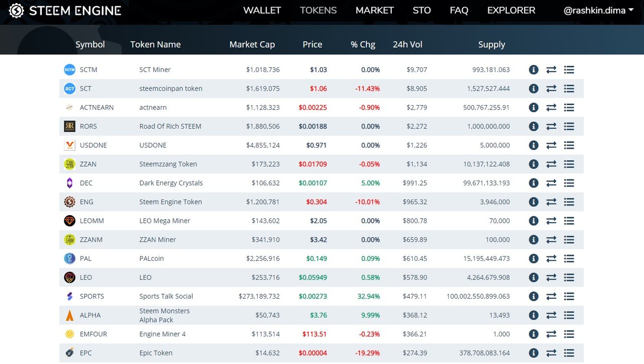Select the FAQ menu item

(x=459, y=10)
